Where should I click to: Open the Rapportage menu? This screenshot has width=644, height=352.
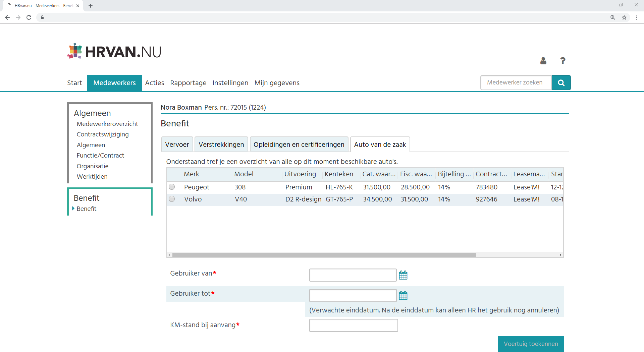click(188, 83)
